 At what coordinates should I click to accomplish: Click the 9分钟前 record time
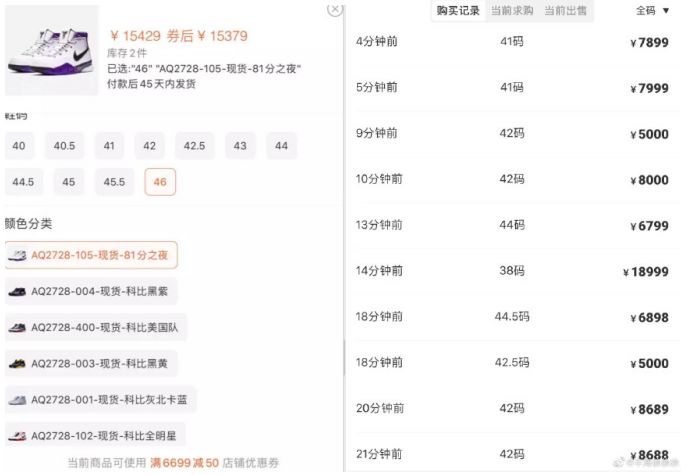(377, 133)
